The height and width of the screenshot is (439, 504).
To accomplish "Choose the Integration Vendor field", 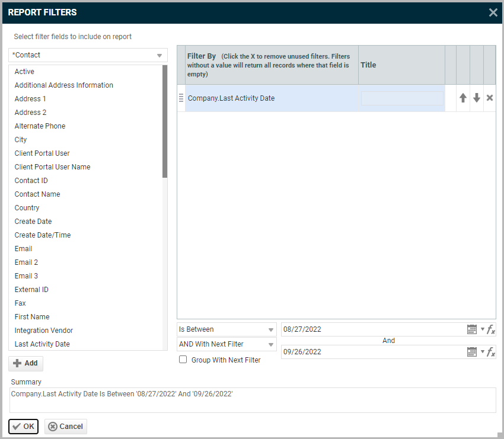I will click(x=44, y=331).
